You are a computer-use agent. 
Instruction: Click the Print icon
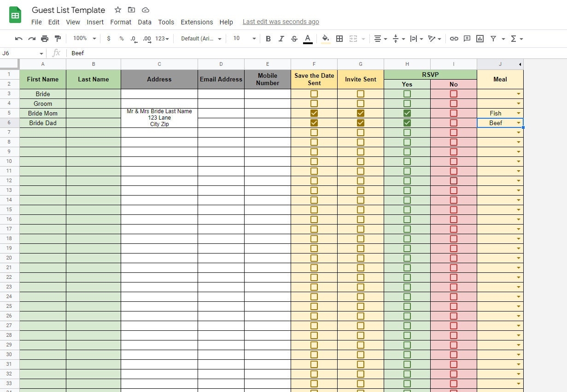point(45,39)
